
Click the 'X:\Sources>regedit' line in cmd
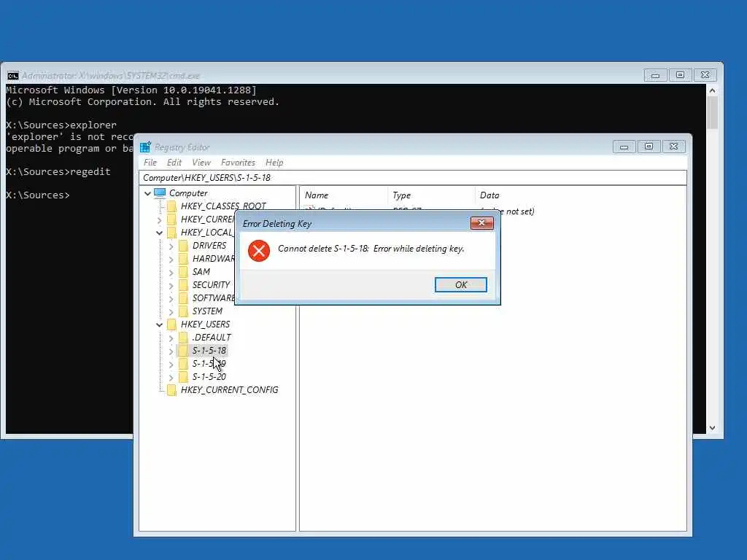(x=58, y=172)
